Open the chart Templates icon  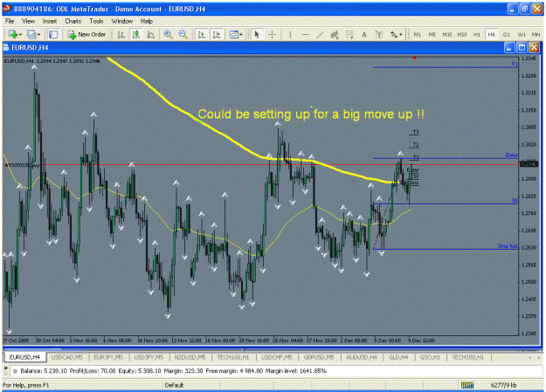click(x=233, y=34)
